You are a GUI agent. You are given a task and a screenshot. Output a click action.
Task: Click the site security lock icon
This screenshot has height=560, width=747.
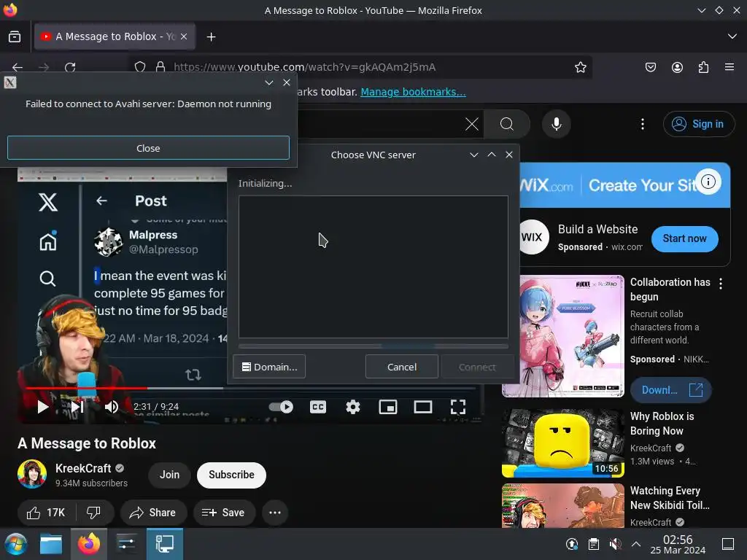pos(160,67)
